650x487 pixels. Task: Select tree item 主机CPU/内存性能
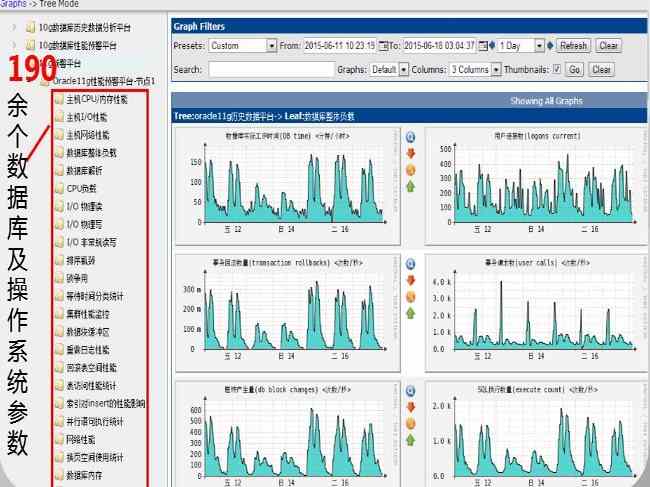pyautogui.click(x=97, y=99)
